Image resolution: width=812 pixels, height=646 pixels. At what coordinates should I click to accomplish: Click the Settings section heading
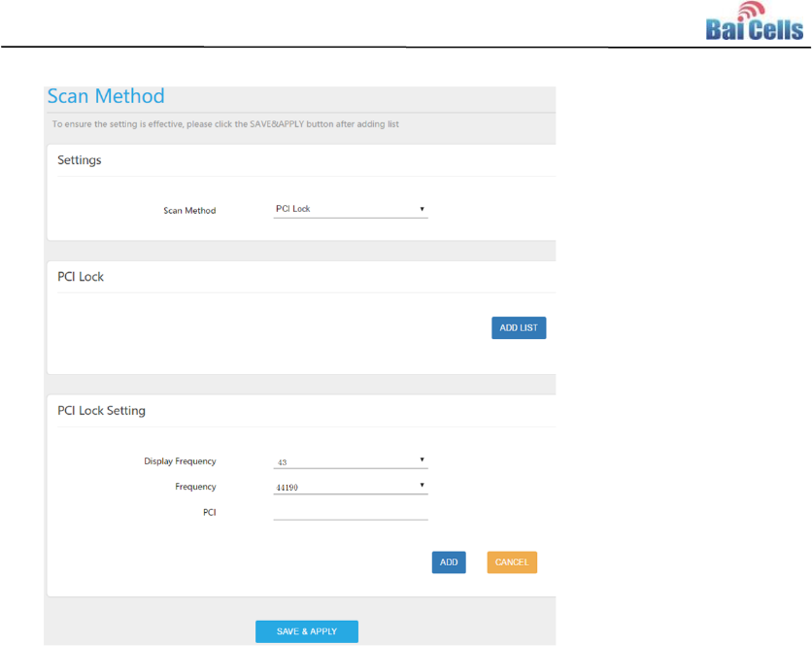[x=80, y=160]
